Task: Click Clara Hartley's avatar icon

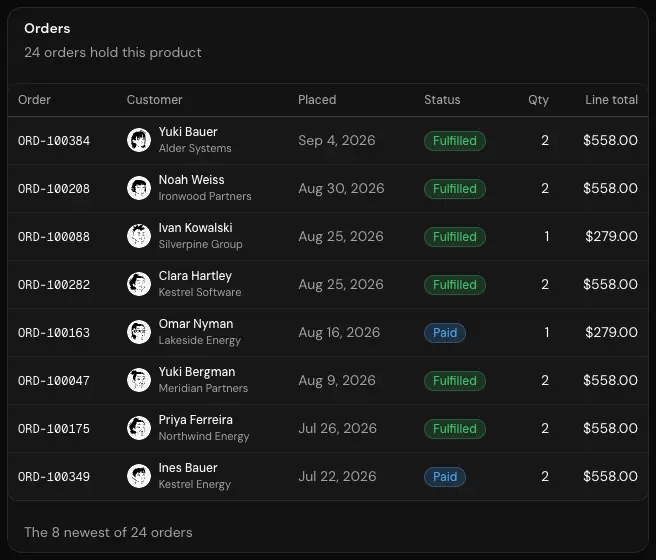Action: (139, 284)
